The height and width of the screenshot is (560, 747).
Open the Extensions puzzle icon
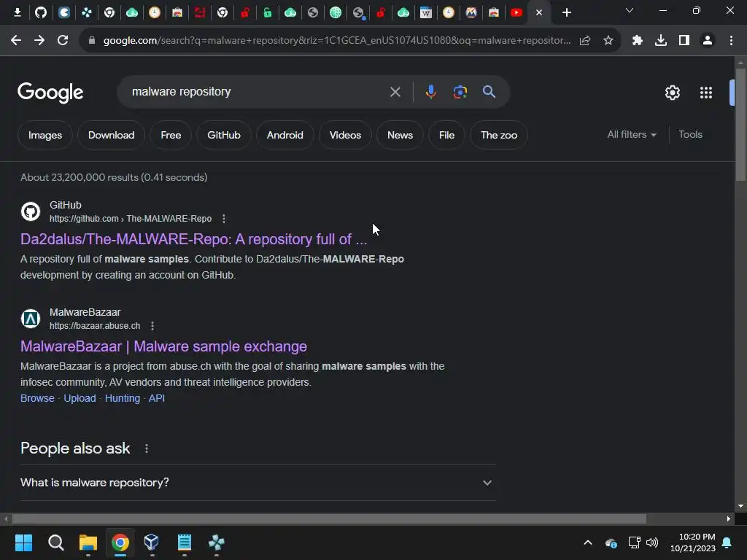(x=638, y=41)
